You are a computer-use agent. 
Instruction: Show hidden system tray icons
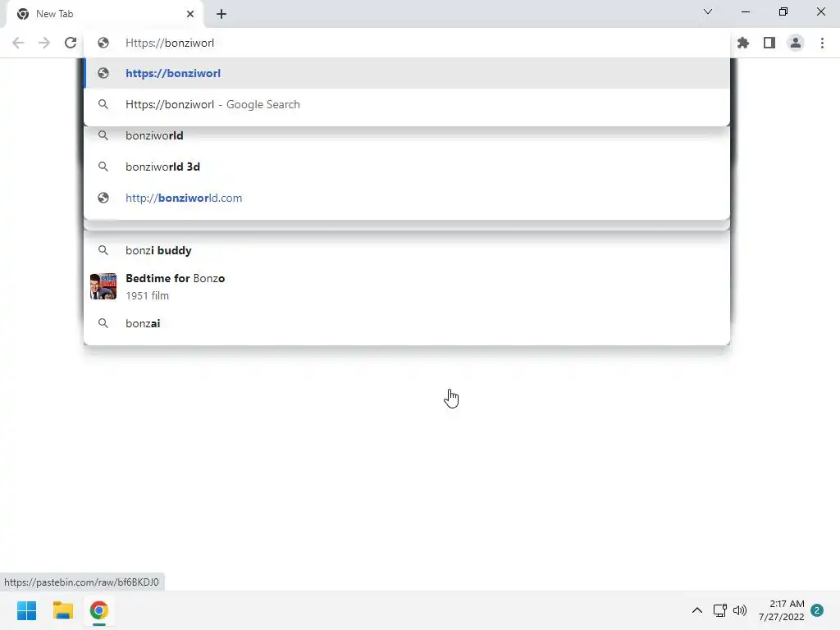pyautogui.click(x=697, y=610)
